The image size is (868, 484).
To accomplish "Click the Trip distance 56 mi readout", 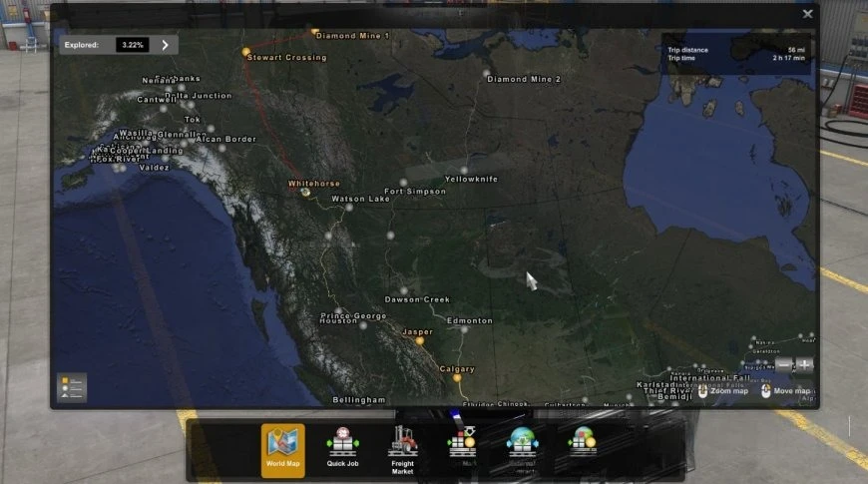I will [x=736, y=50].
